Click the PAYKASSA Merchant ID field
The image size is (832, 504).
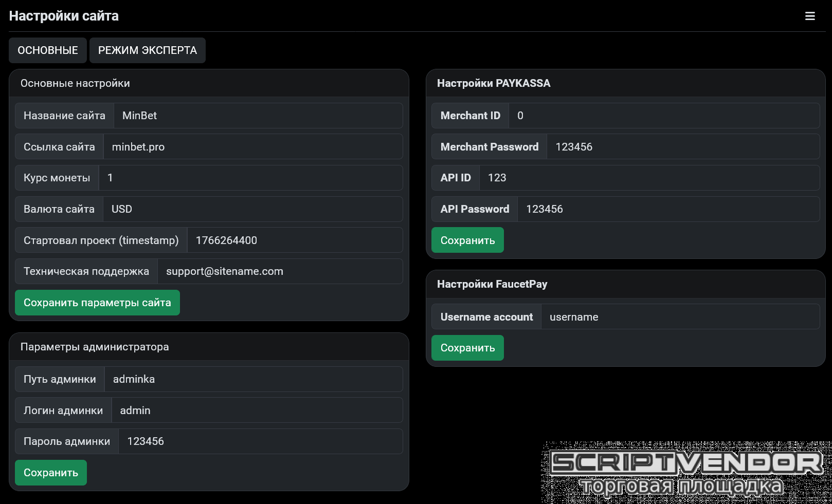[x=664, y=116]
